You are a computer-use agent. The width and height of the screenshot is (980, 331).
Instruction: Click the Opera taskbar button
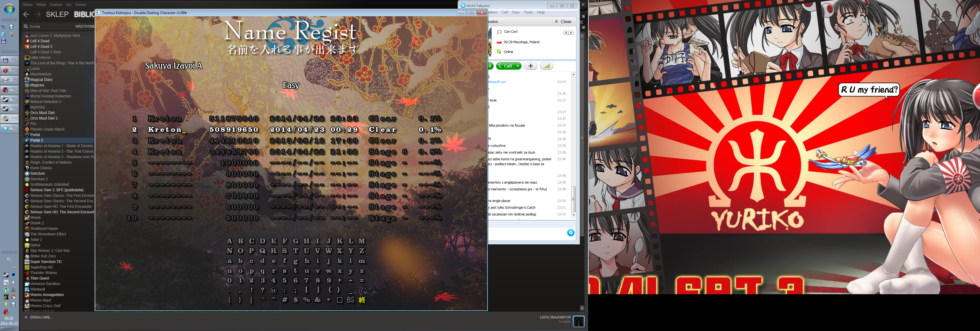click(x=9, y=70)
